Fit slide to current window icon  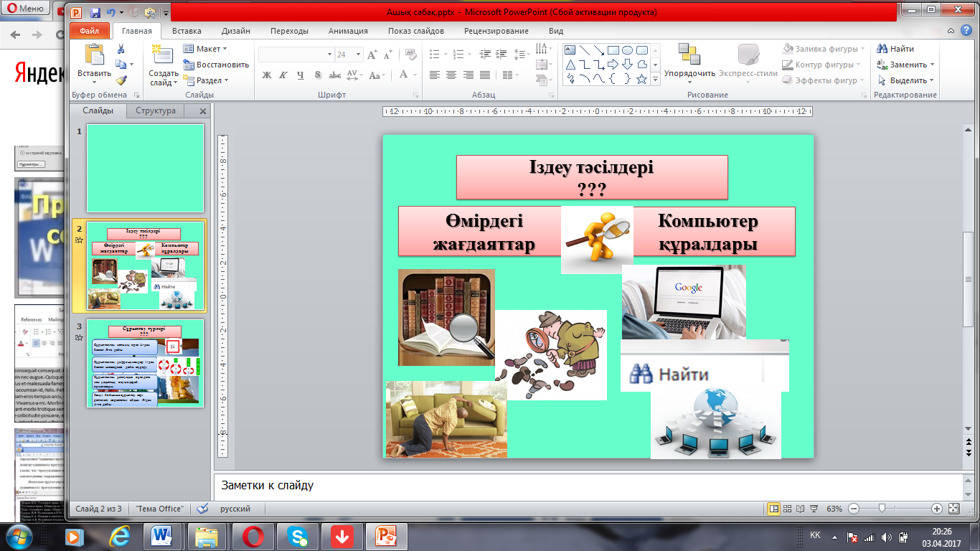953,508
